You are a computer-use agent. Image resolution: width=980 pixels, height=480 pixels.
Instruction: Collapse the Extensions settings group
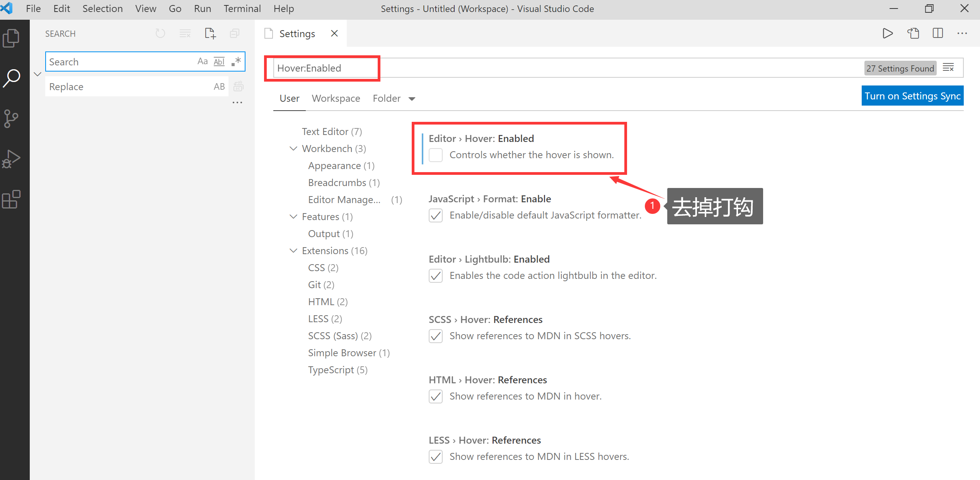pyautogui.click(x=293, y=251)
